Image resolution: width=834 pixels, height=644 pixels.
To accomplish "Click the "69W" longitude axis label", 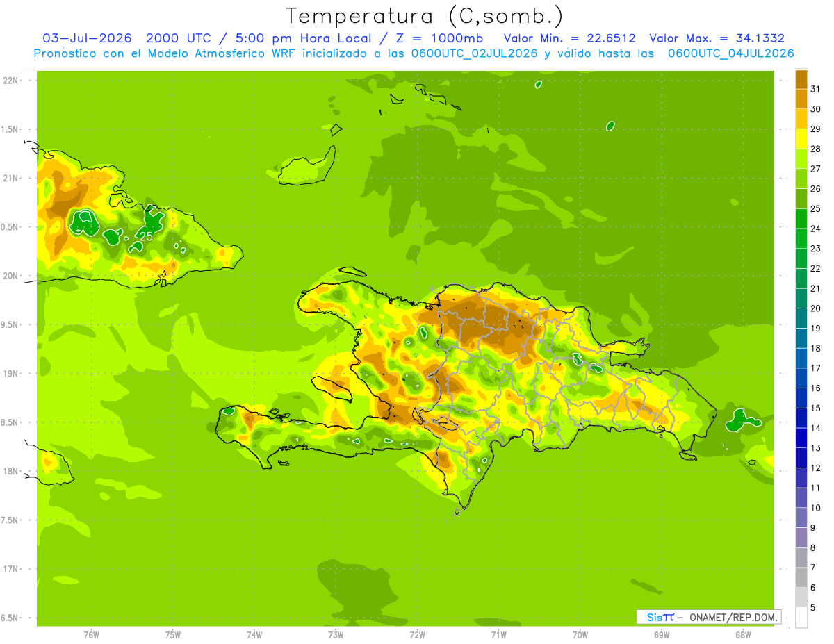I will click(661, 635).
